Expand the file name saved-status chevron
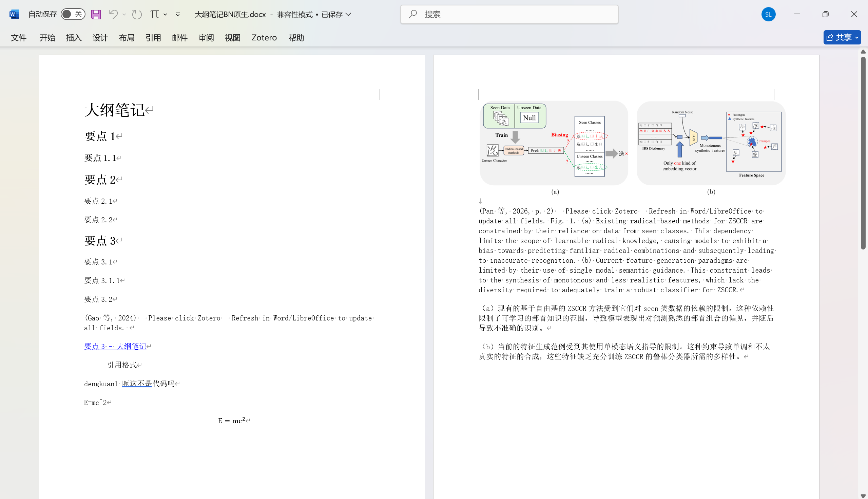The image size is (868, 499). coord(349,14)
